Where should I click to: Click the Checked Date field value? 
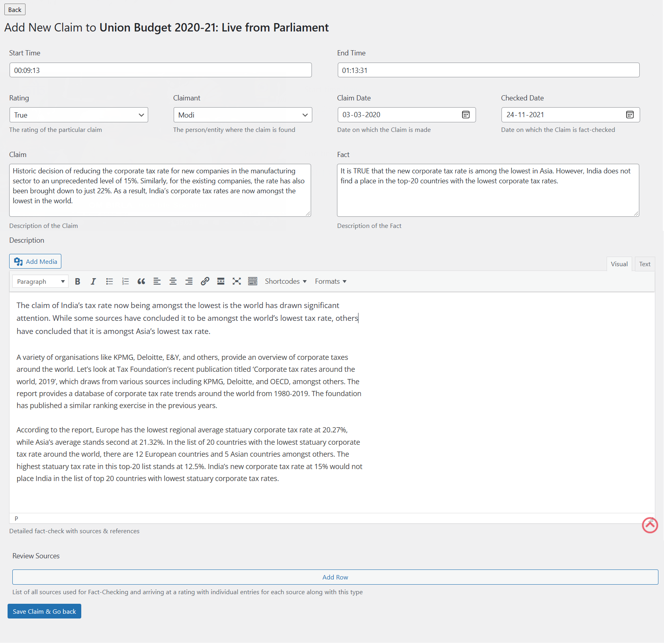[x=525, y=115]
